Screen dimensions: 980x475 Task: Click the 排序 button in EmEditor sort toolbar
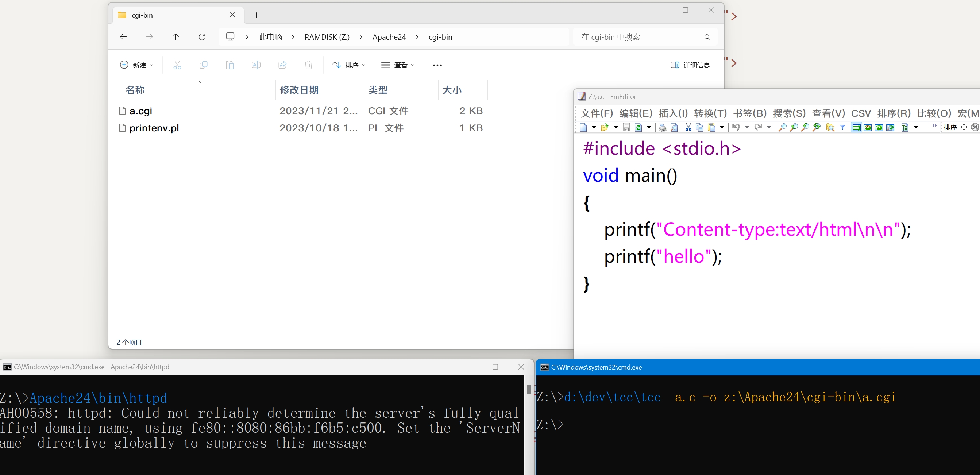click(950, 127)
